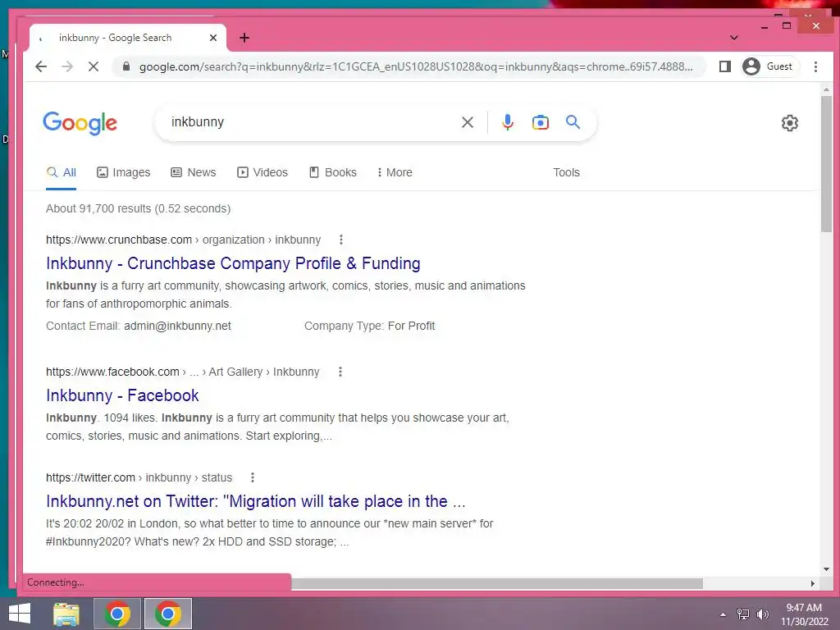Viewport: 840px width, 630px height.
Task: Click the facebook.com URL breadcrumb
Action: 182,372
